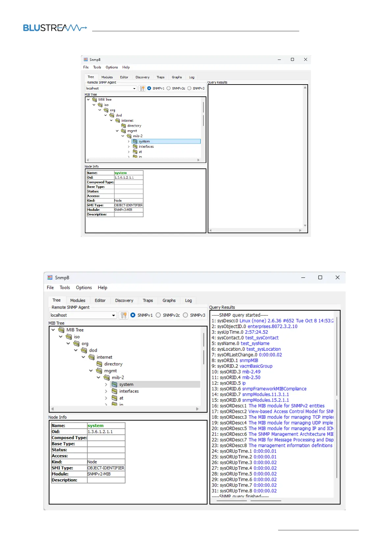Click the dod folder icon in lower MIB tree

click(84, 350)
